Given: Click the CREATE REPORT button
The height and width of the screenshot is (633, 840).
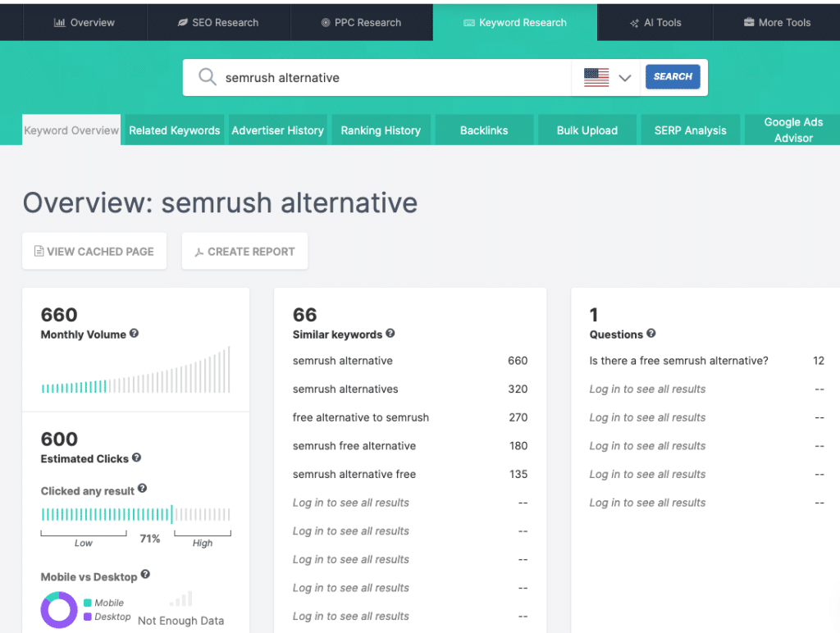Looking at the screenshot, I should 244,251.
